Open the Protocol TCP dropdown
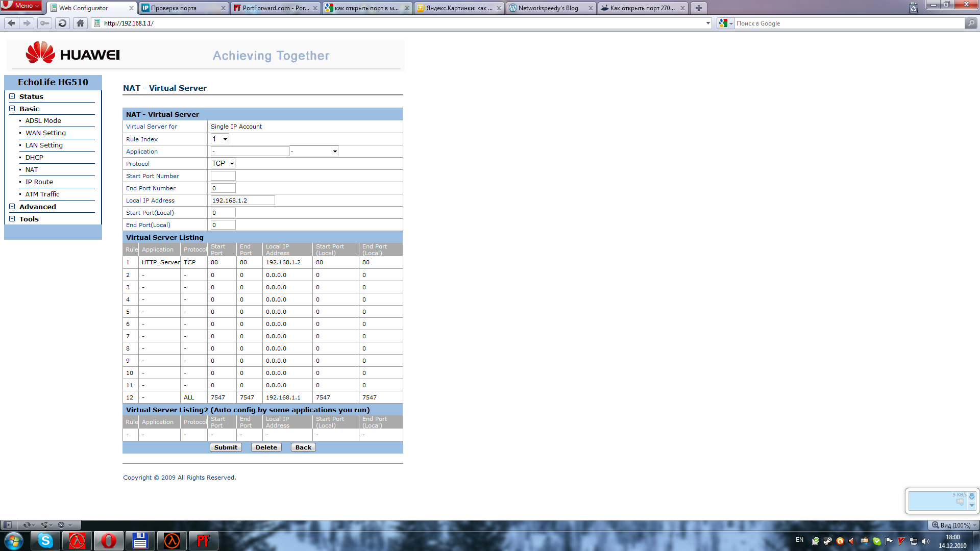Screen dimensions: 980x551 [x=223, y=163]
